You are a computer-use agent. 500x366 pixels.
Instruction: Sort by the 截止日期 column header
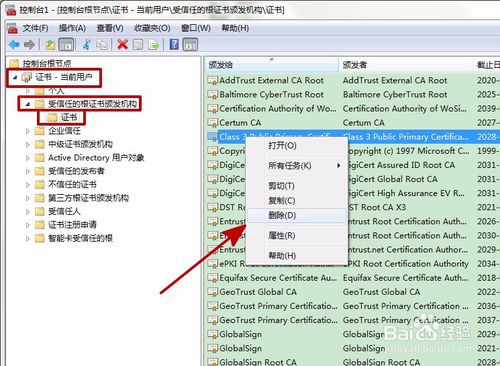487,65
